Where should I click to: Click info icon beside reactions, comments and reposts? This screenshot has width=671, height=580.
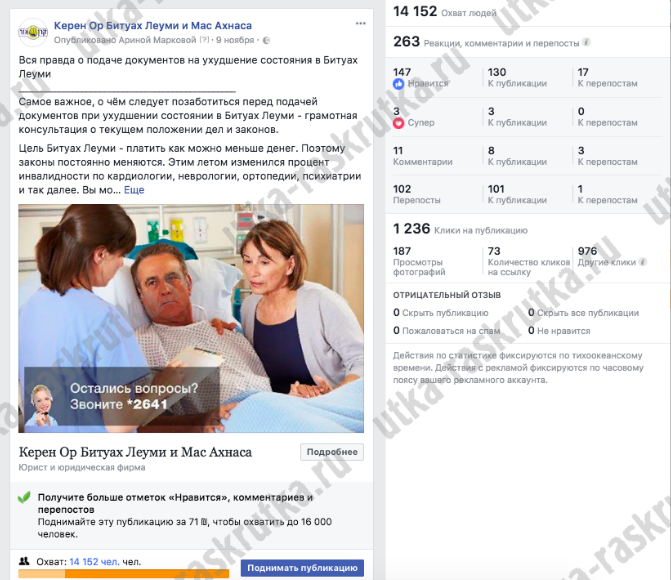(x=587, y=42)
